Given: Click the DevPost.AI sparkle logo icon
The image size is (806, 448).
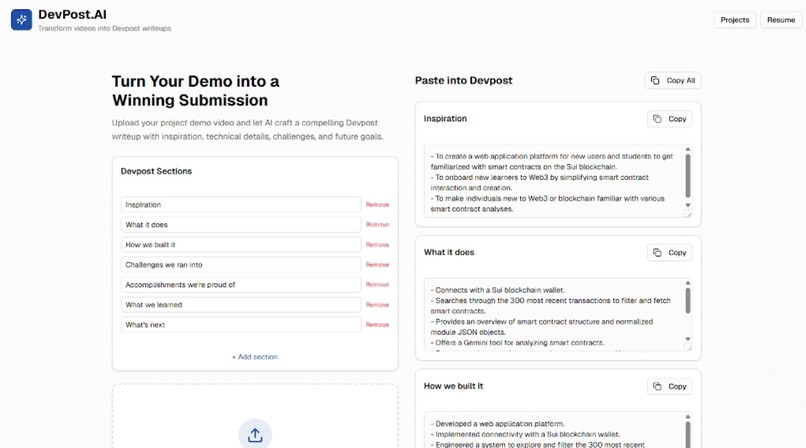Looking at the screenshot, I should click(x=21, y=20).
